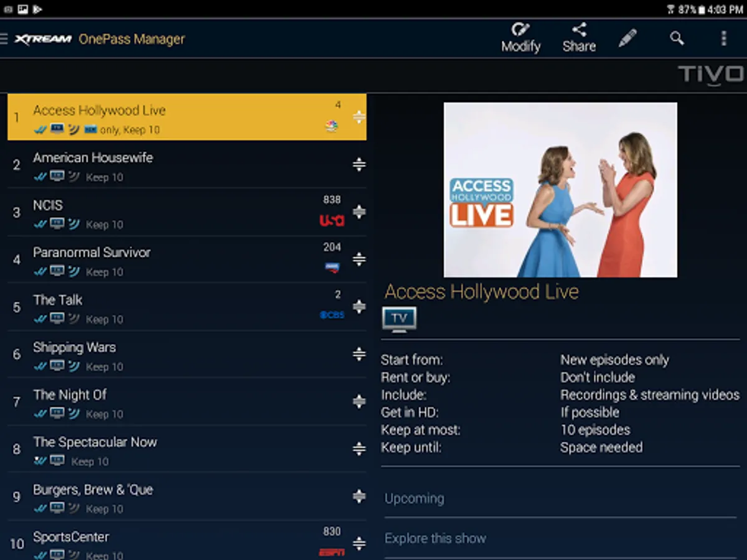
Task: Select Access Hollywood Live list entry
Action: tap(187, 117)
